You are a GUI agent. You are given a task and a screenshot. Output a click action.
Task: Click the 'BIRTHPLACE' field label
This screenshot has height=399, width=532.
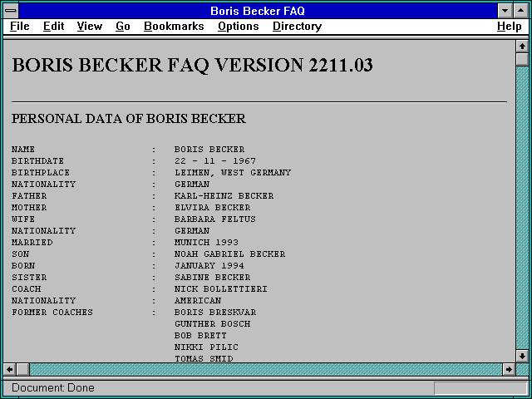(x=41, y=173)
